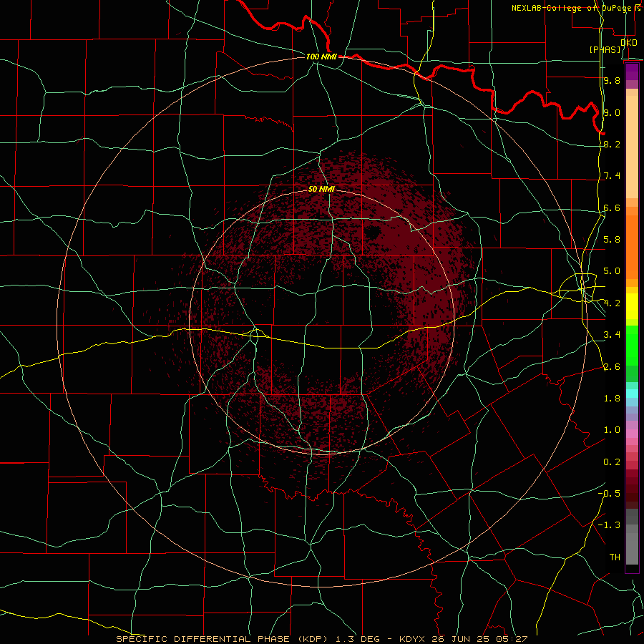
Task: Click the 6.6 value on color scale
Action: pyautogui.click(x=612, y=208)
